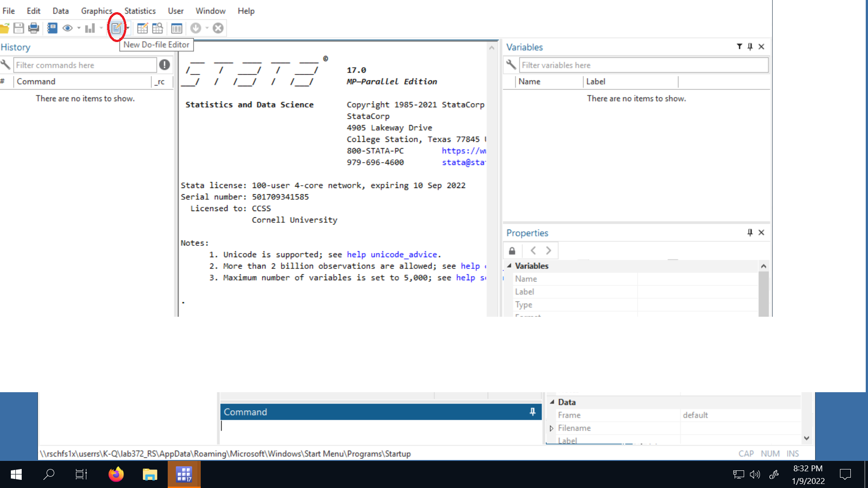Click the Filter commands here field

coord(85,65)
